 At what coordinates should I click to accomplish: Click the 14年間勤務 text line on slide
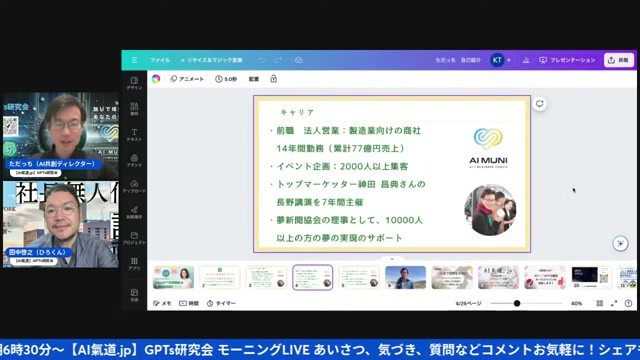340,149
